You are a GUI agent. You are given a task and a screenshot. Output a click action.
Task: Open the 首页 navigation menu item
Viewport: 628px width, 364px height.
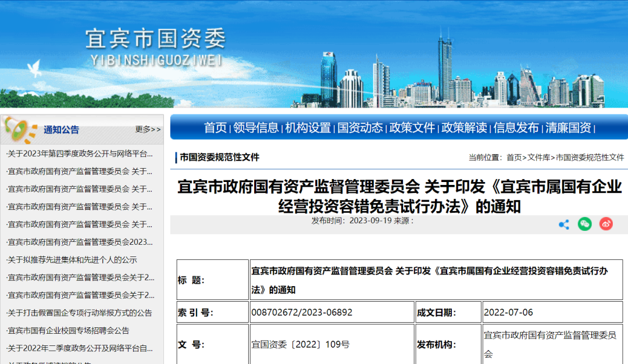(216, 128)
